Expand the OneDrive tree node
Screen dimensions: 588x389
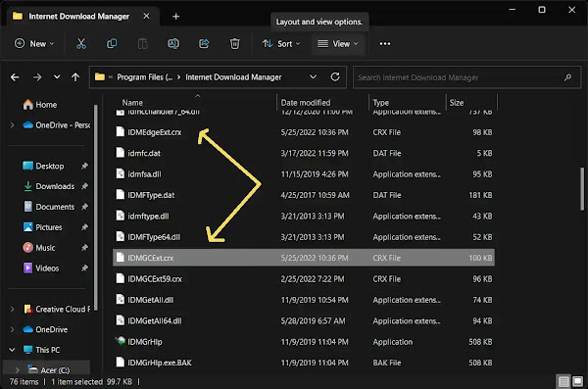point(13,329)
